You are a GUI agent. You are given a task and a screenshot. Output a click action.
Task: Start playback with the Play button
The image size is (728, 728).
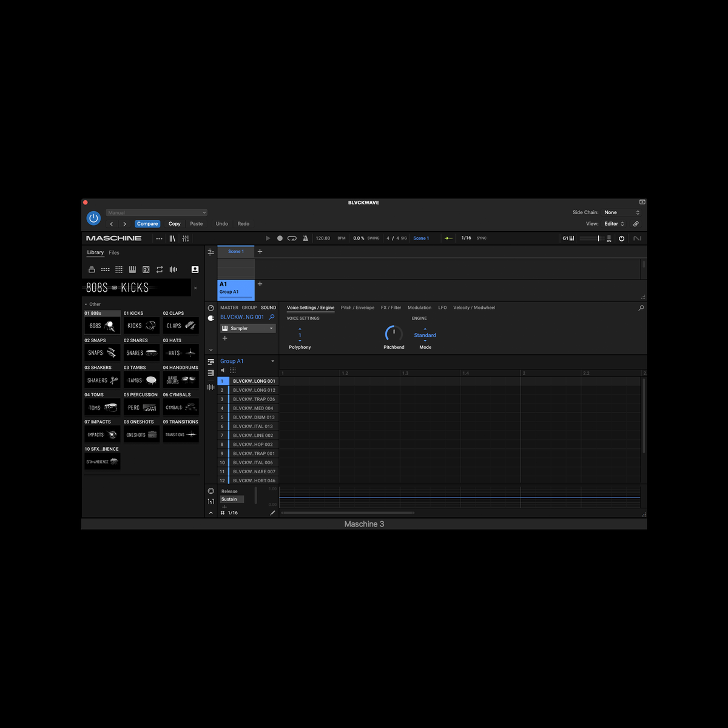click(268, 238)
